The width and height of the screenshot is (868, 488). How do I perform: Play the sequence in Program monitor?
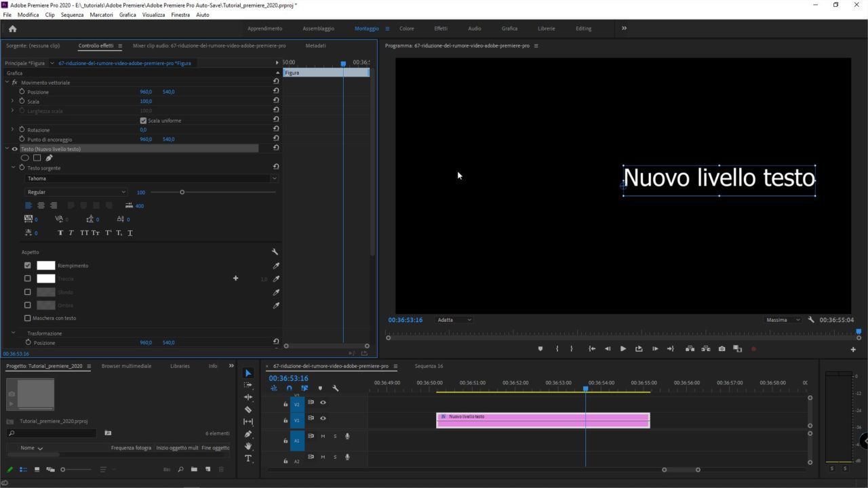[x=623, y=348]
